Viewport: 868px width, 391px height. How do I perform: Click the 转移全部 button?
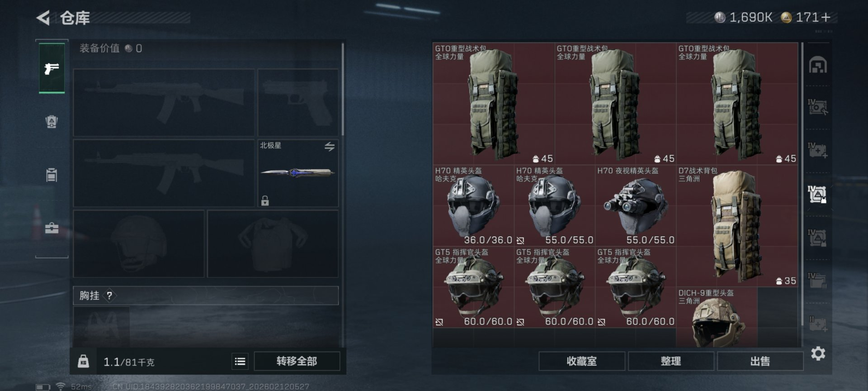[x=297, y=361]
